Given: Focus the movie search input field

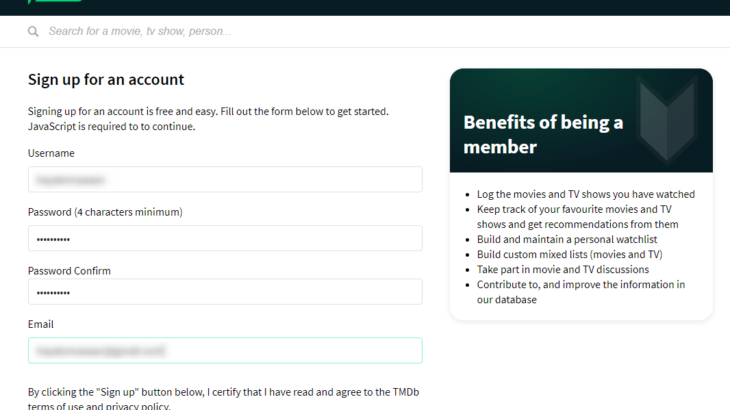Looking at the screenshot, I should tap(300, 32).
